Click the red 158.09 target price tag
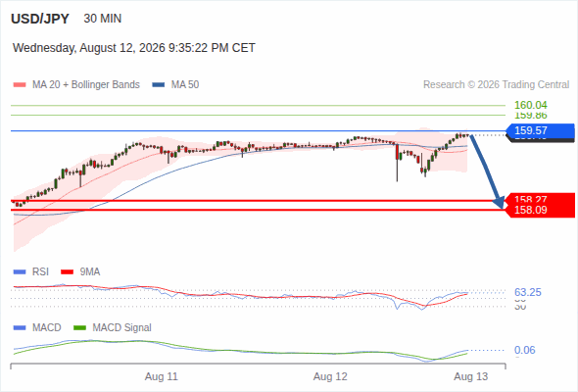Image resolution: width=578 pixels, height=392 pixels. (540, 210)
